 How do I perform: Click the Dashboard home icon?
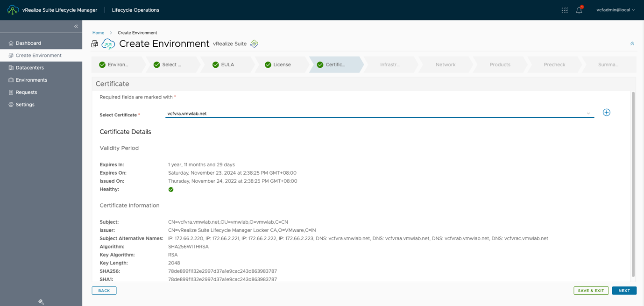11,43
